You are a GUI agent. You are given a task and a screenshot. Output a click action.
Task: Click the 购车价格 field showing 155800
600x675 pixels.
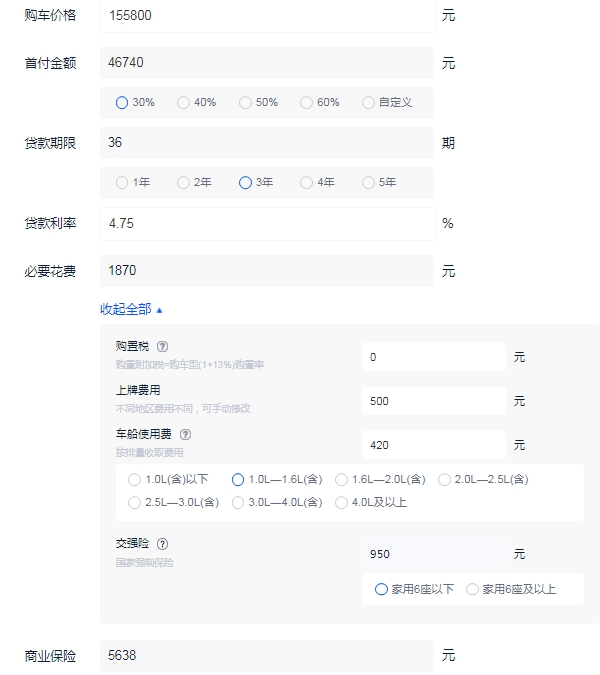pyautogui.click(x=268, y=16)
